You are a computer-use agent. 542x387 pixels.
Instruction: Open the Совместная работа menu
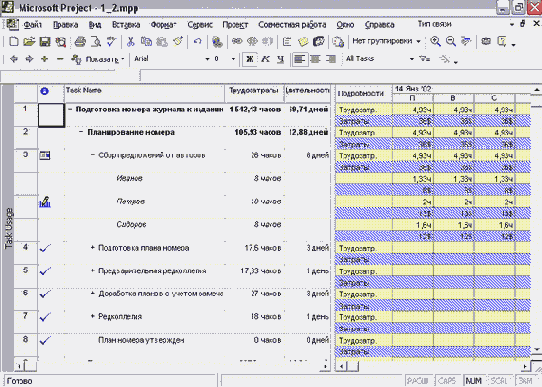pos(292,25)
